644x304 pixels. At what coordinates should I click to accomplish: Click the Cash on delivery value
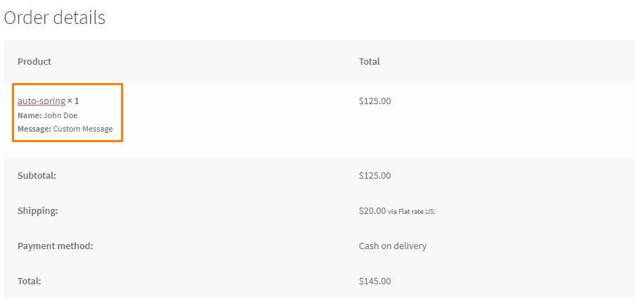393,246
